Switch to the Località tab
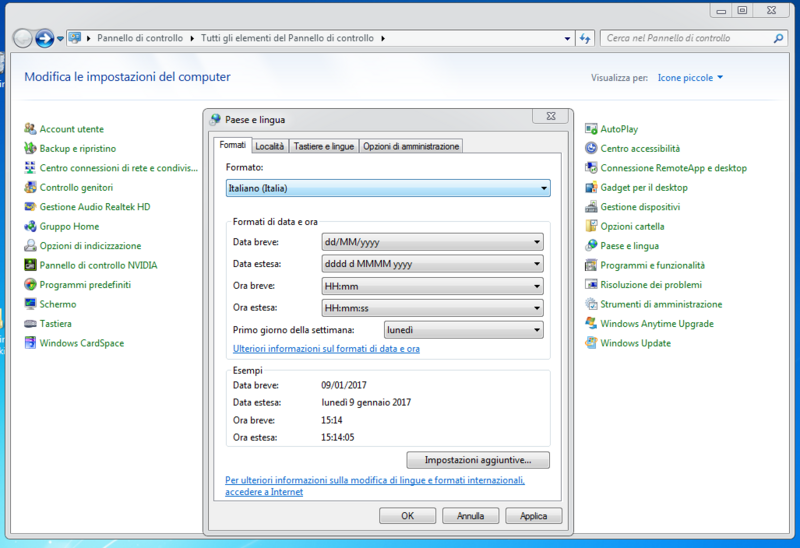This screenshot has width=800, height=548. click(x=270, y=146)
